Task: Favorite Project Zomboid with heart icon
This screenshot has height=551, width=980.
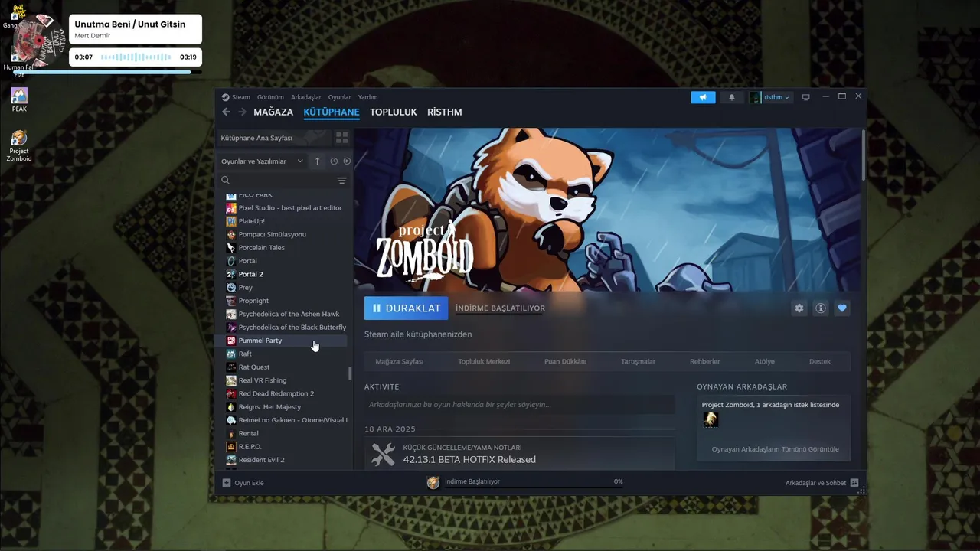Action: click(842, 308)
